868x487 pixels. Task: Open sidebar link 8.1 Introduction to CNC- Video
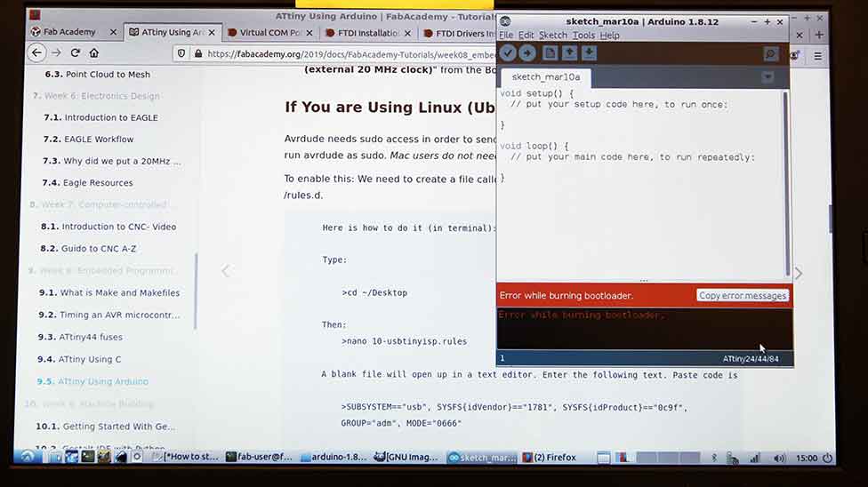pyautogui.click(x=108, y=227)
